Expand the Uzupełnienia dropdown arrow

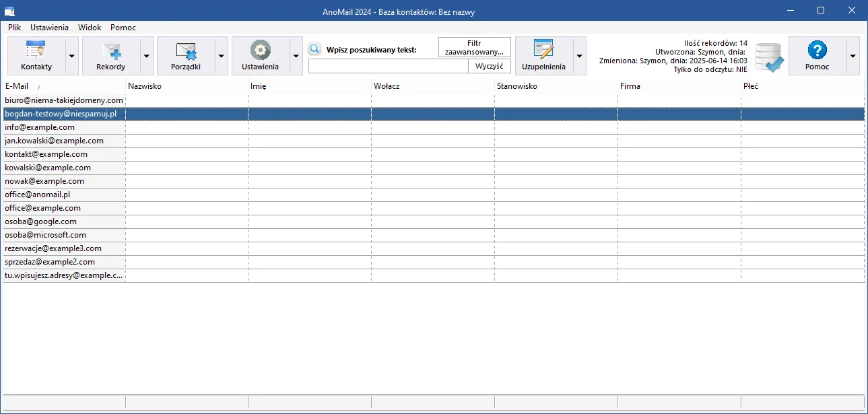coord(579,56)
